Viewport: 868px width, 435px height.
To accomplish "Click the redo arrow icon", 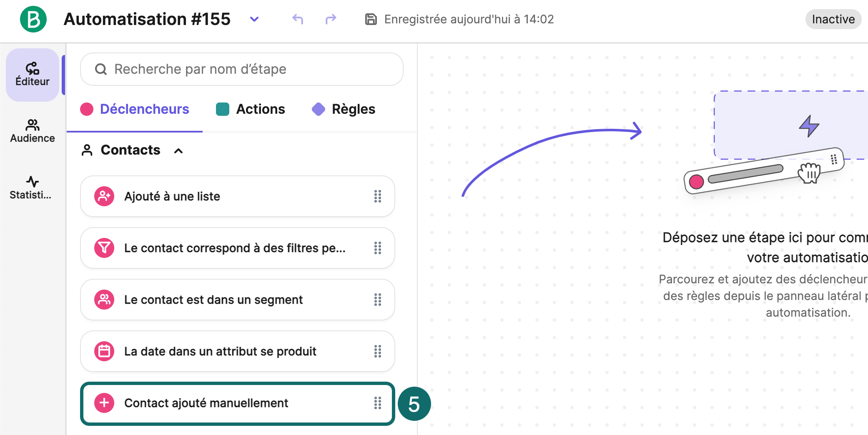I will 331,19.
